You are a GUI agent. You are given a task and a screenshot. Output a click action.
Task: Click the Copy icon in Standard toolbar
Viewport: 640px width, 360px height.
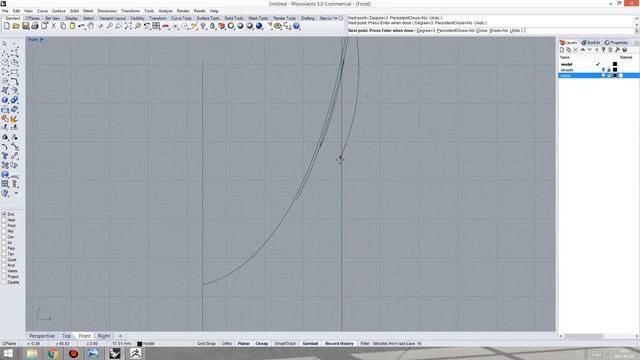point(63,26)
